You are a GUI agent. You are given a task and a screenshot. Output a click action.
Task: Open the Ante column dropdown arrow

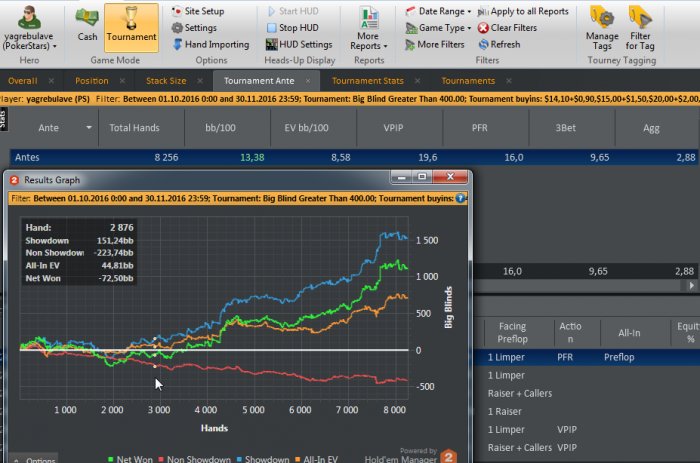pos(89,128)
